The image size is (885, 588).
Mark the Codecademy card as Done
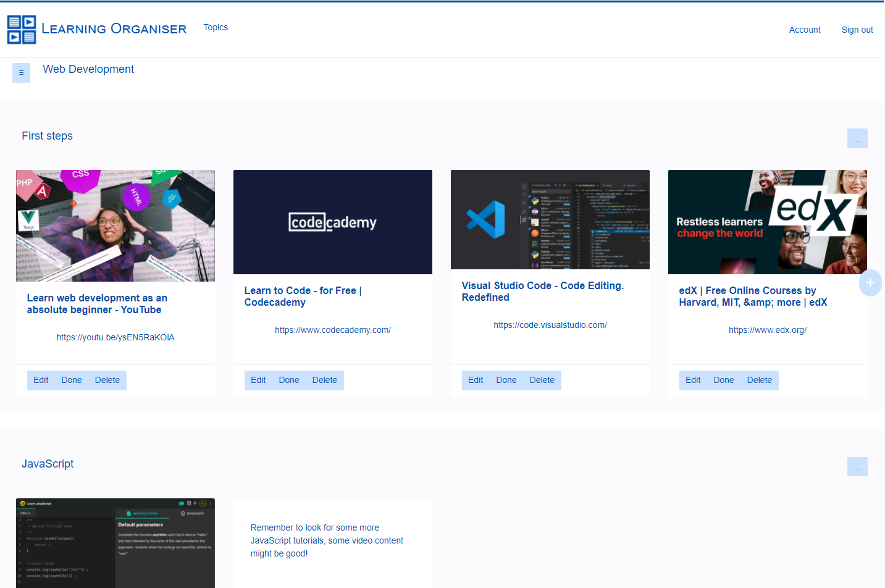(x=288, y=380)
